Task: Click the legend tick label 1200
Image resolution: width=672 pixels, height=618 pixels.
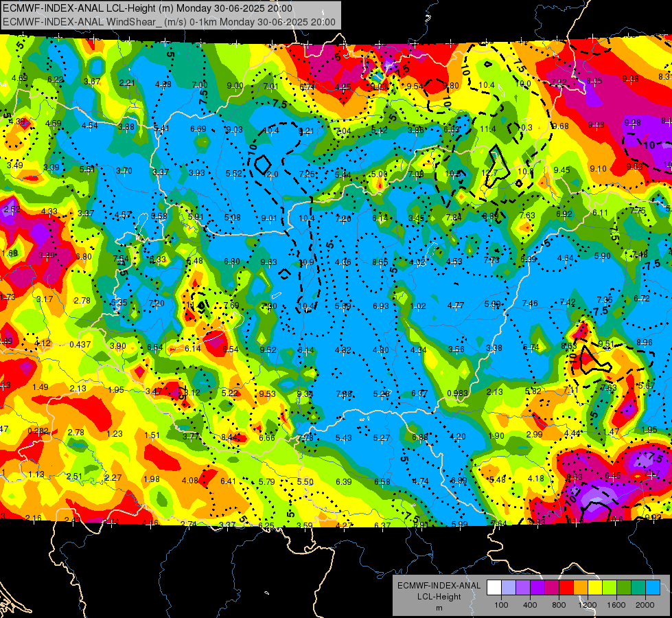Action: click(x=588, y=605)
